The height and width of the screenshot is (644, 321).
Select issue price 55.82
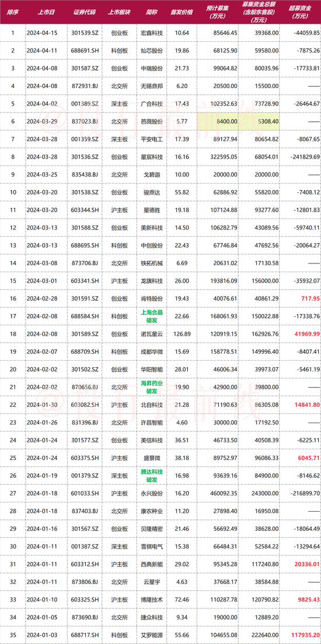[182, 192]
